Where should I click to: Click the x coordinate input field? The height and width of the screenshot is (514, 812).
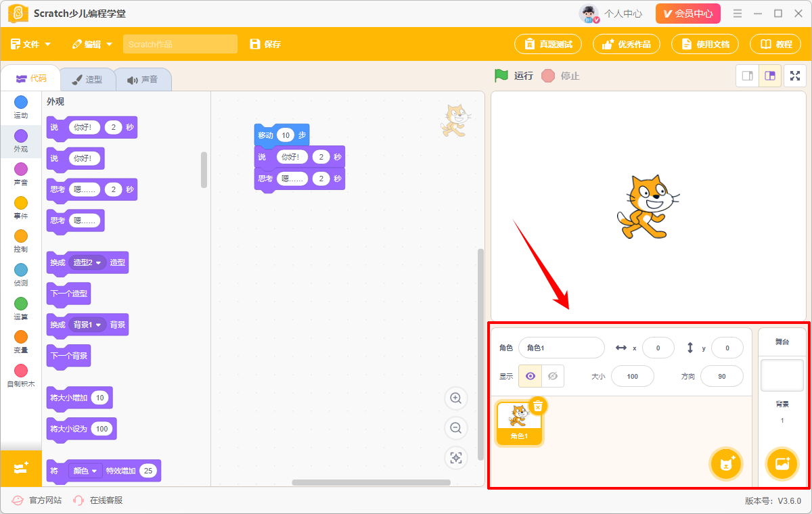(658, 348)
